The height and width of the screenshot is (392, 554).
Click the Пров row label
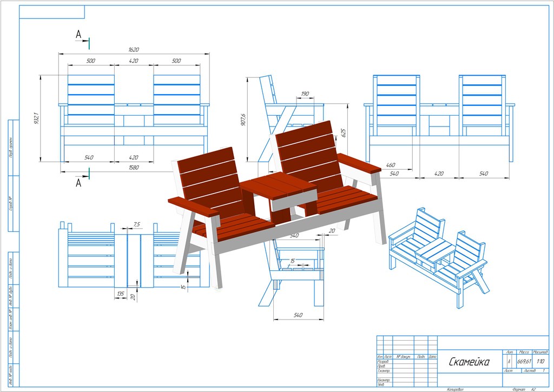pyautogui.click(x=381, y=366)
